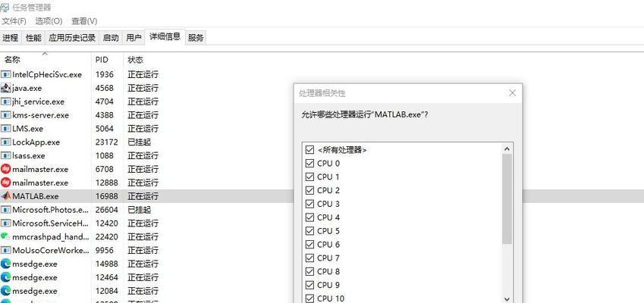
Task: Uncheck the CPU 2 checkbox
Action: click(x=309, y=190)
